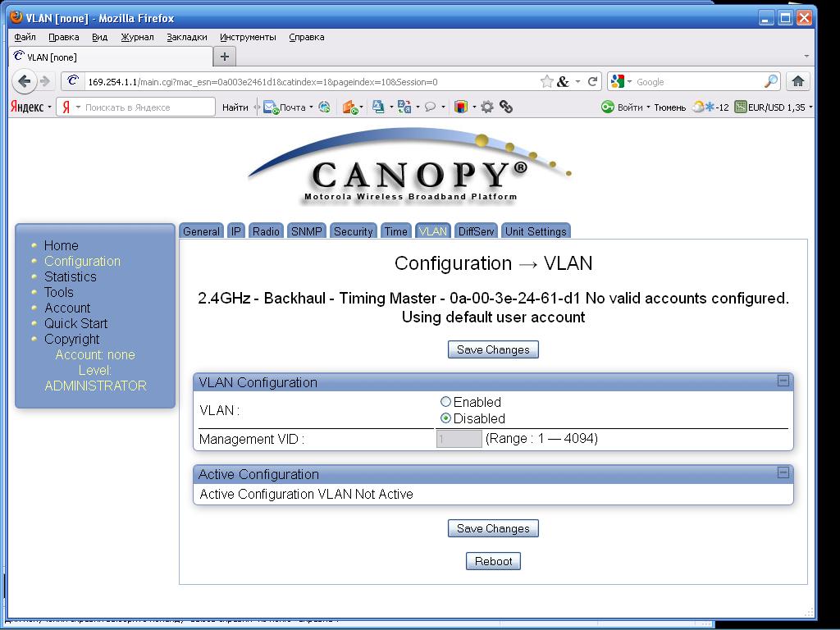Open the address bar history dropdown arrow
The height and width of the screenshot is (630, 840).
(x=577, y=81)
